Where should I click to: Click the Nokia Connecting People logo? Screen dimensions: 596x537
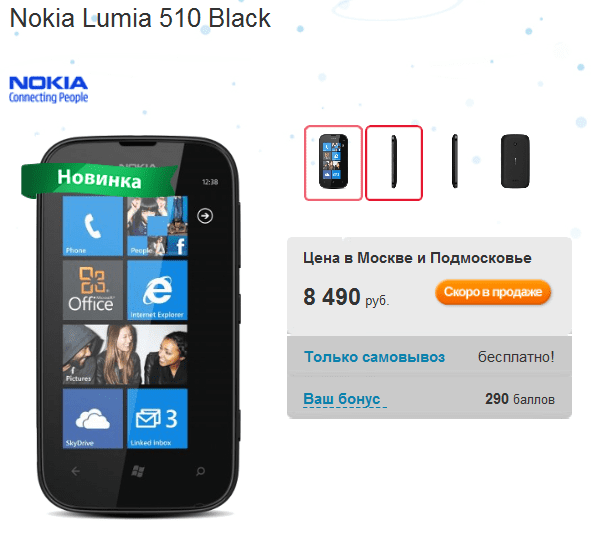pyautogui.click(x=48, y=89)
